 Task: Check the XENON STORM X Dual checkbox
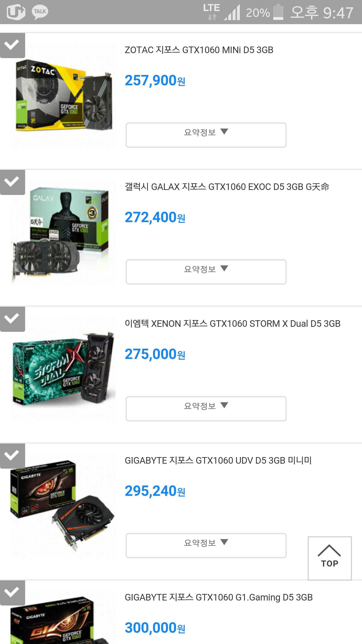click(12, 319)
